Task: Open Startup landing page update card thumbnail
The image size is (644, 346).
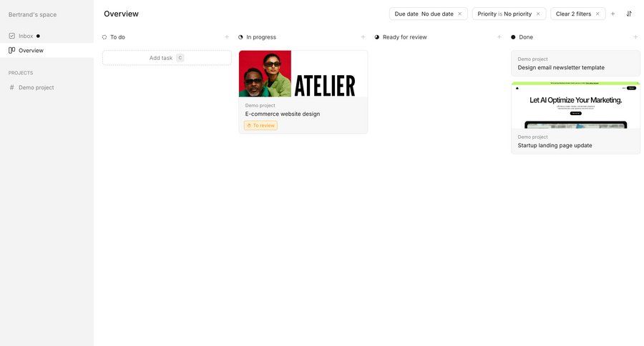Action: tap(575, 106)
